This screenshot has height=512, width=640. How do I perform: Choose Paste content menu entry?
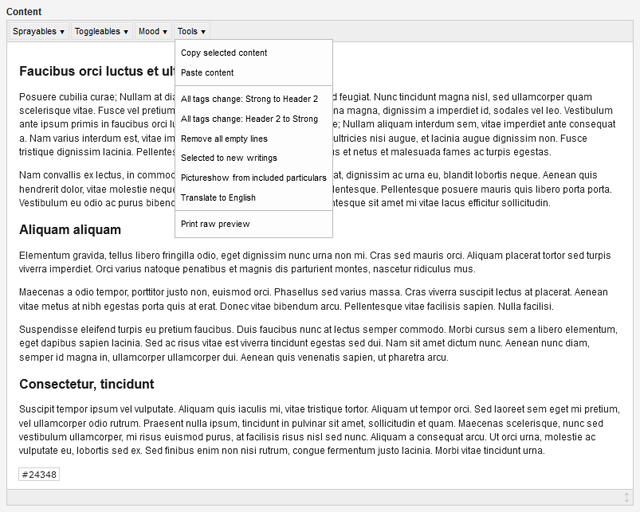pos(253,73)
